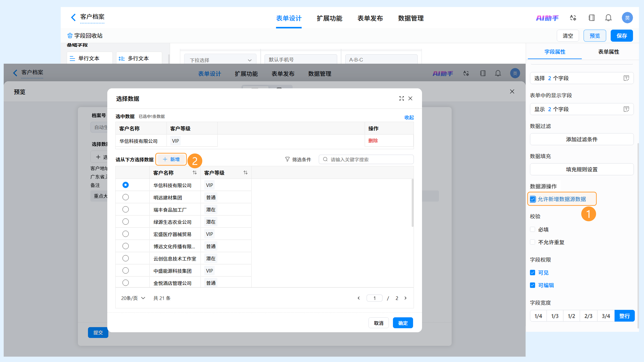Open the 表单属性 tab

(x=608, y=52)
